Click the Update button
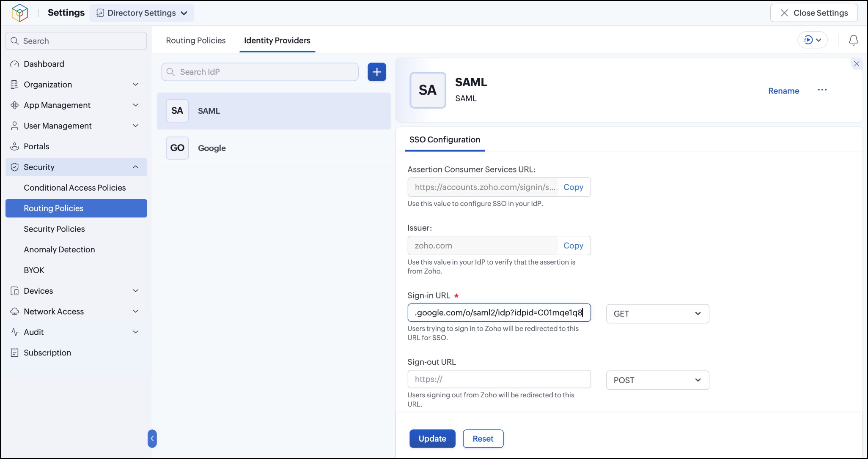The image size is (868, 459). pos(432,439)
